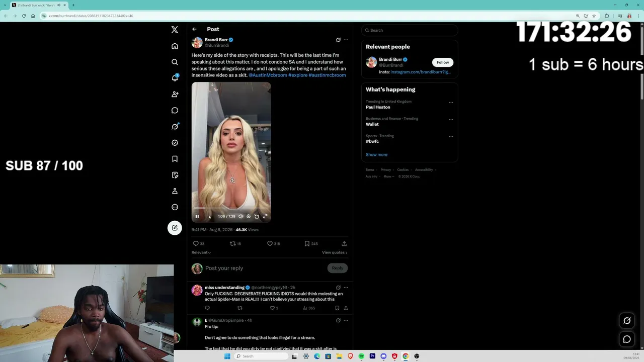Open the Paul Heaton trending topic

click(378, 107)
